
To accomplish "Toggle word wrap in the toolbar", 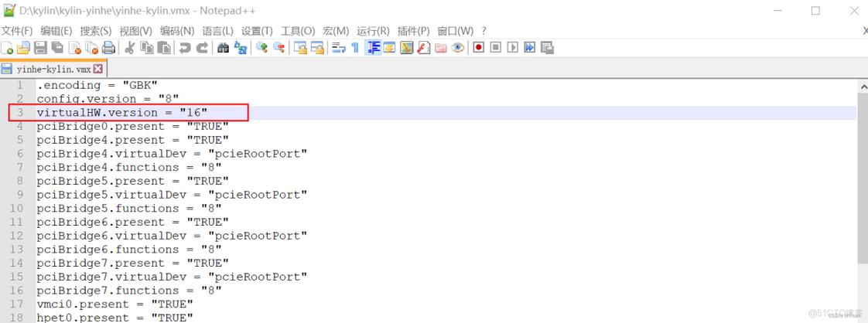I will 339,48.
